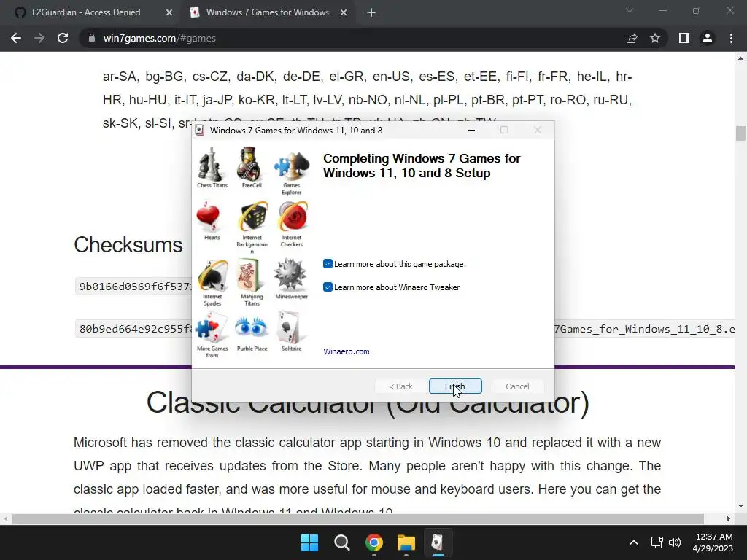
Task: Click the disabled Back button in setup
Action: click(x=400, y=386)
